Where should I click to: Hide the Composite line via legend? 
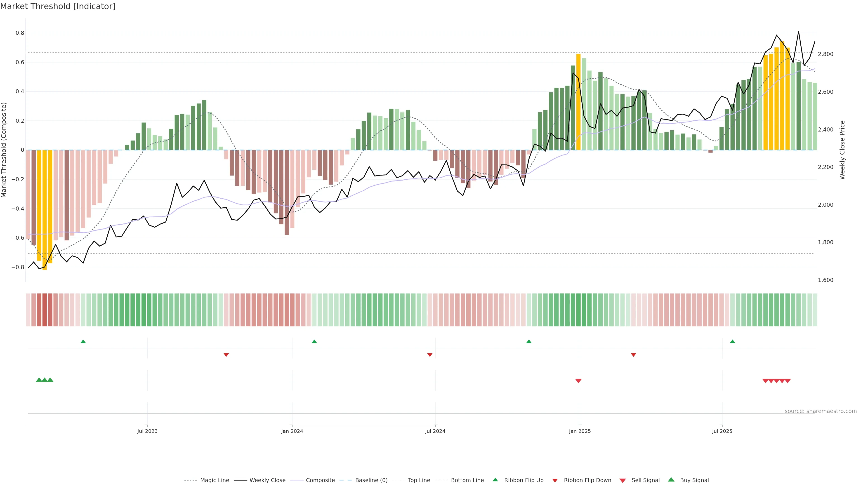320,480
